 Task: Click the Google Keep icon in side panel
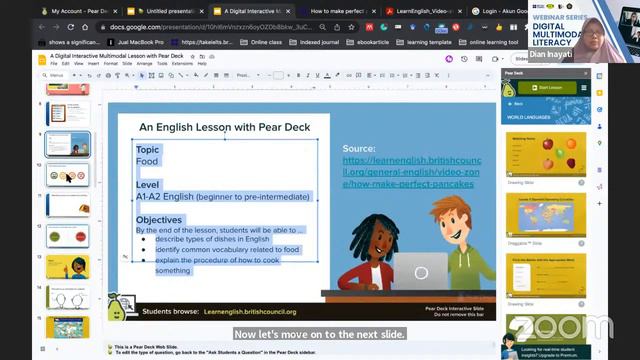pos(599,93)
